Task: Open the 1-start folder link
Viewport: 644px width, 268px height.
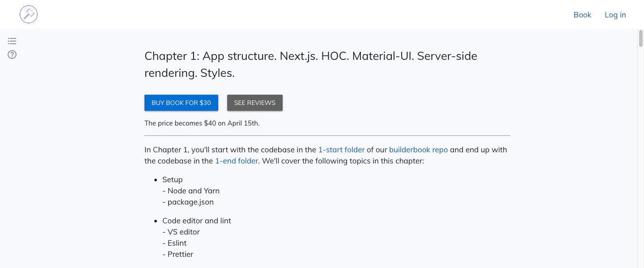Action: click(x=341, y=150)
